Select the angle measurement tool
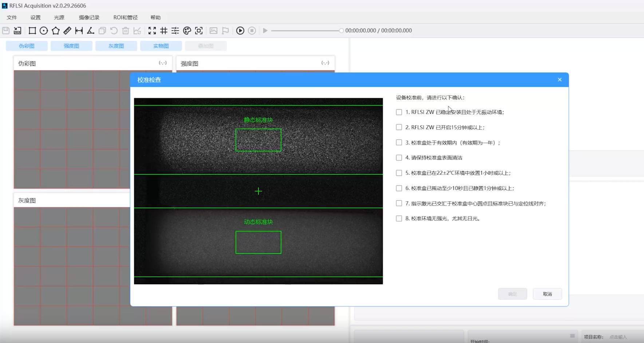Screen dimensions: 644x343 [91, 31]
